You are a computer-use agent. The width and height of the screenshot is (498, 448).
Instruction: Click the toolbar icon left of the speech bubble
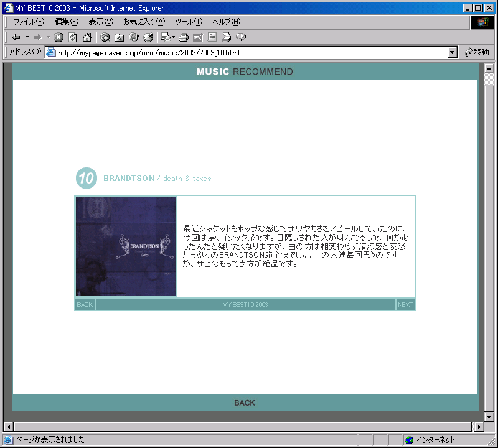click(227, 37)
